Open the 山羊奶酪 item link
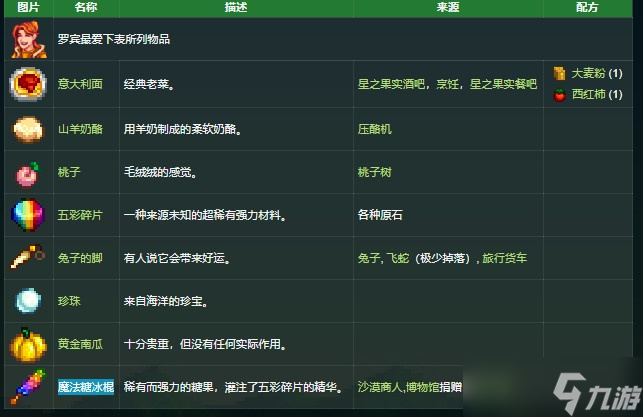The image size is (643, 417). [80, 129]
